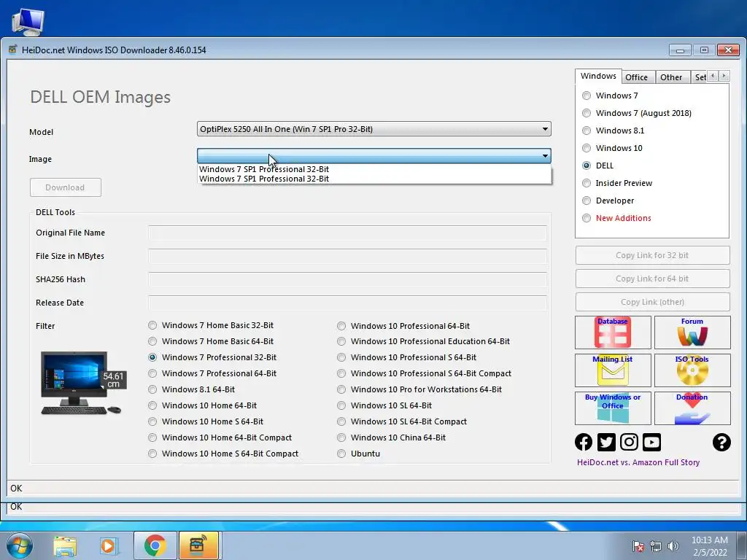Screen dimensions: 747x560
Task: Filter by Ubuntu
Action: coord(359,454)
